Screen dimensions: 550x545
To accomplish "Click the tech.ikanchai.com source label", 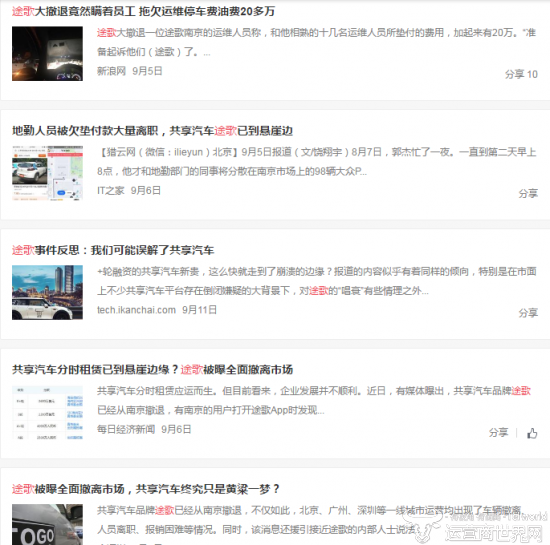I will click(x=136, y=310).
